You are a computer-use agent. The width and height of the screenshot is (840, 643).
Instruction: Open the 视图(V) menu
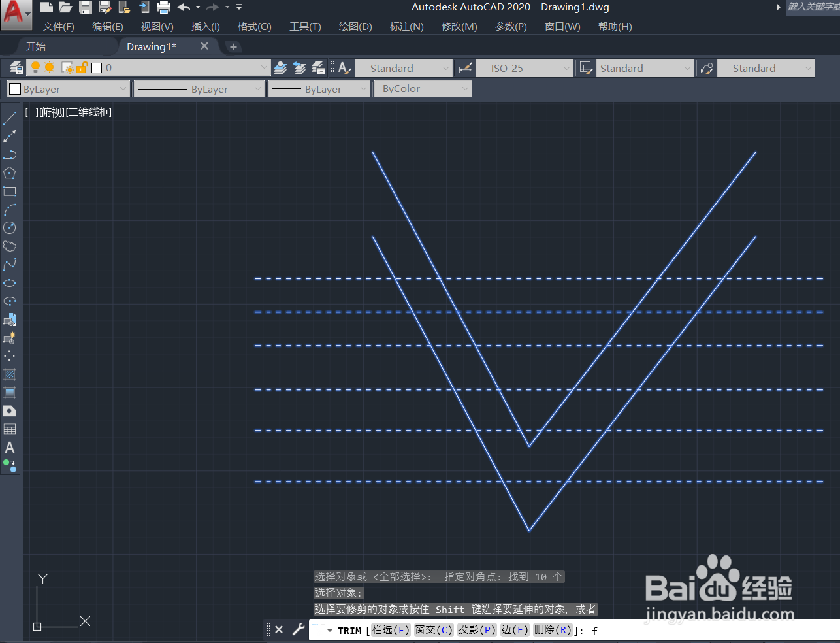pyautogui.click(x=157, y=27)
